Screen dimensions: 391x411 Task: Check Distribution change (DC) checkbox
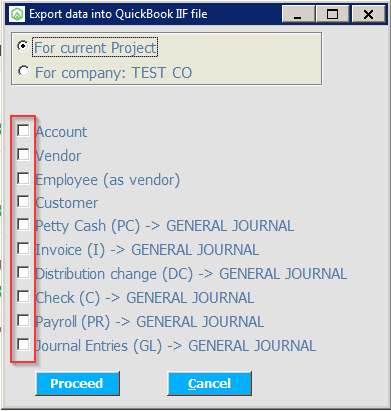(x=23, y=272)
